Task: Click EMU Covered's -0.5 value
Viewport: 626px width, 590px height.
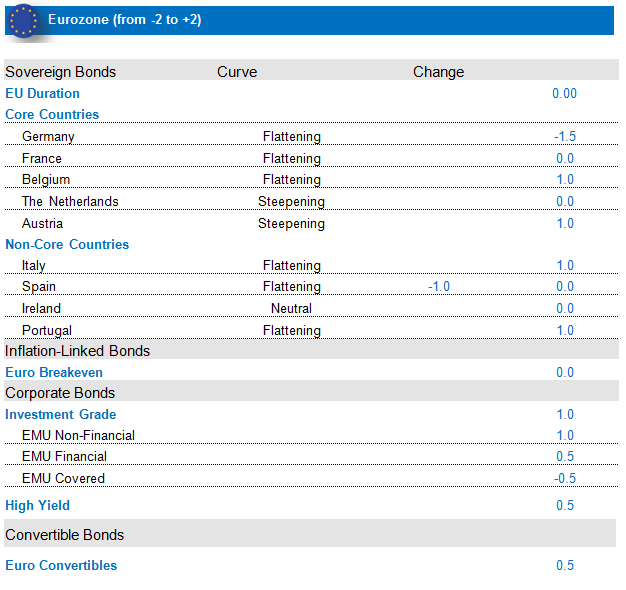Action: coord(565,479)
